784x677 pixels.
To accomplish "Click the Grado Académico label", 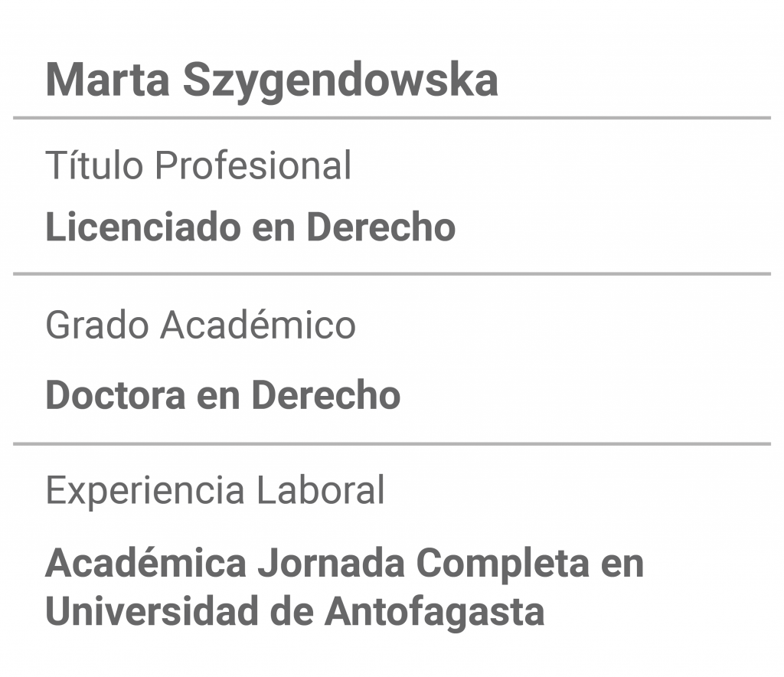I will pyautogui.click(x=201, y=325).
